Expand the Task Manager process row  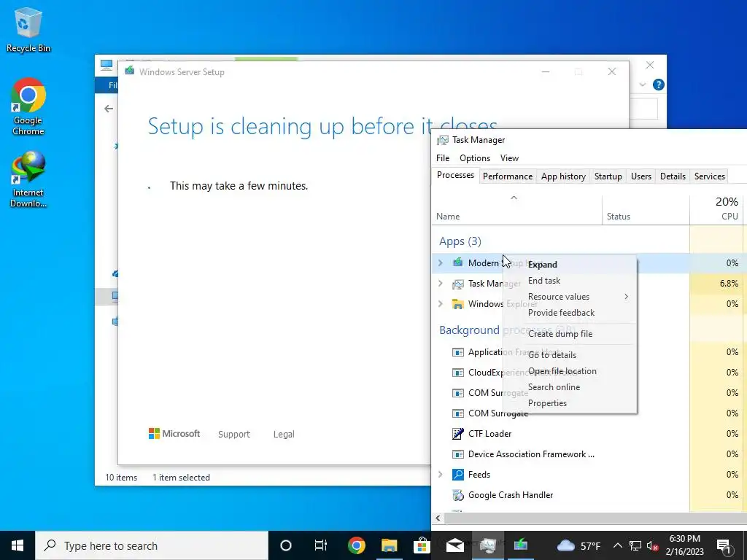click(441, 284)
